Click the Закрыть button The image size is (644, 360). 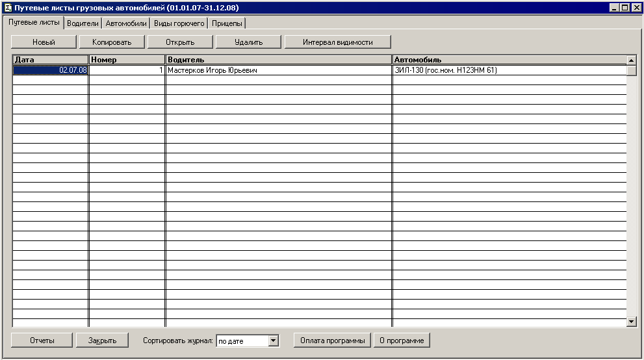coord(102,341)
